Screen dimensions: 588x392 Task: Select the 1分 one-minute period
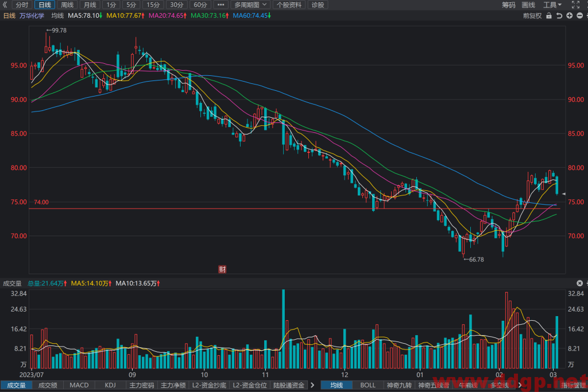point(111,5)
